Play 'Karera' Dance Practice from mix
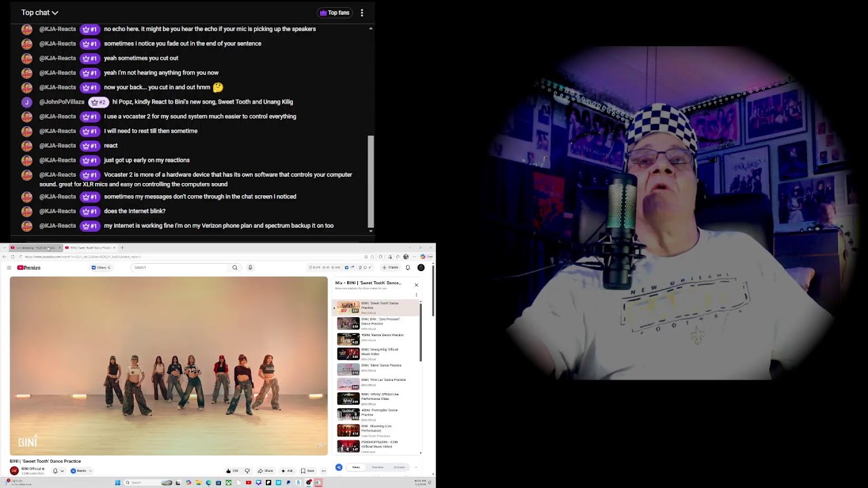This screenshot has width=868, height=488. 376,338
